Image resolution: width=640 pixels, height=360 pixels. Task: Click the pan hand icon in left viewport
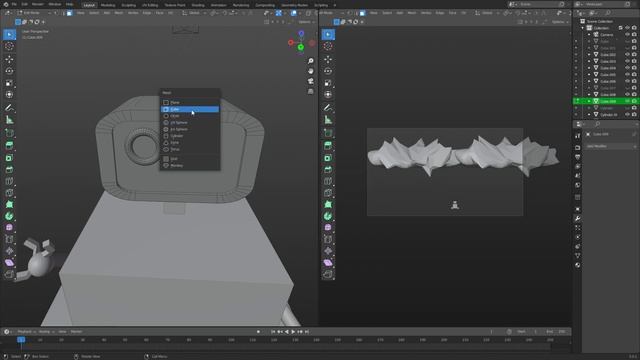click(311, 71)
